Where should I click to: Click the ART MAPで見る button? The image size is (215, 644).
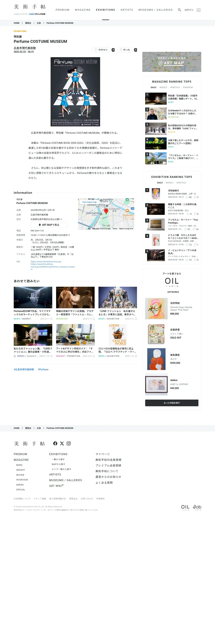coord(49,225)
